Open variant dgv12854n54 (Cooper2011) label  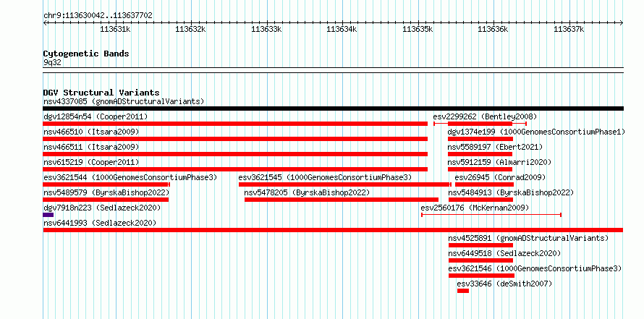pos(96,116)
